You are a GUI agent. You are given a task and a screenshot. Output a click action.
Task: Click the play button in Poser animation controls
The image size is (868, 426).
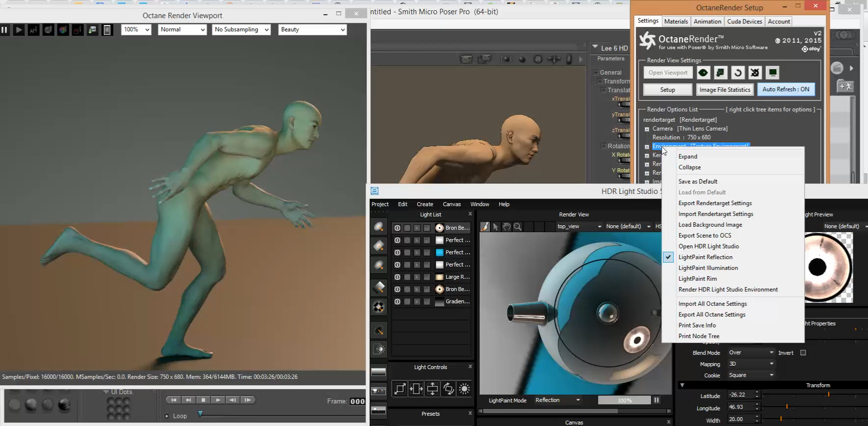click(218, 400)
